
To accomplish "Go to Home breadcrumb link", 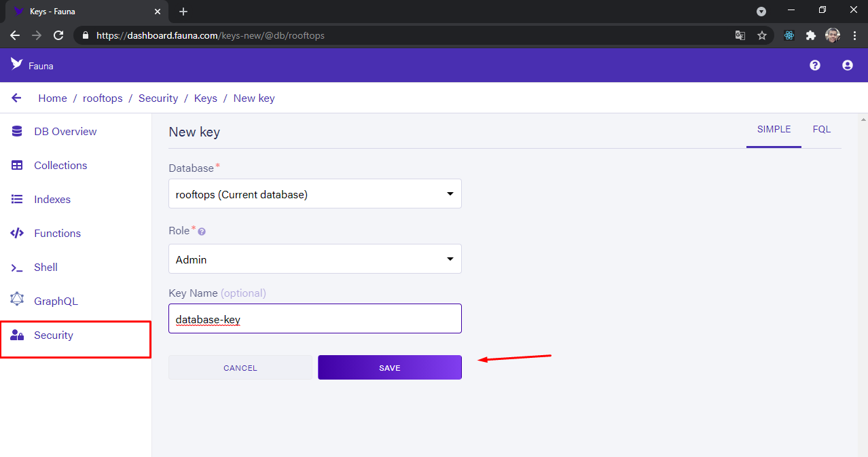I will [x=52, y=98].
